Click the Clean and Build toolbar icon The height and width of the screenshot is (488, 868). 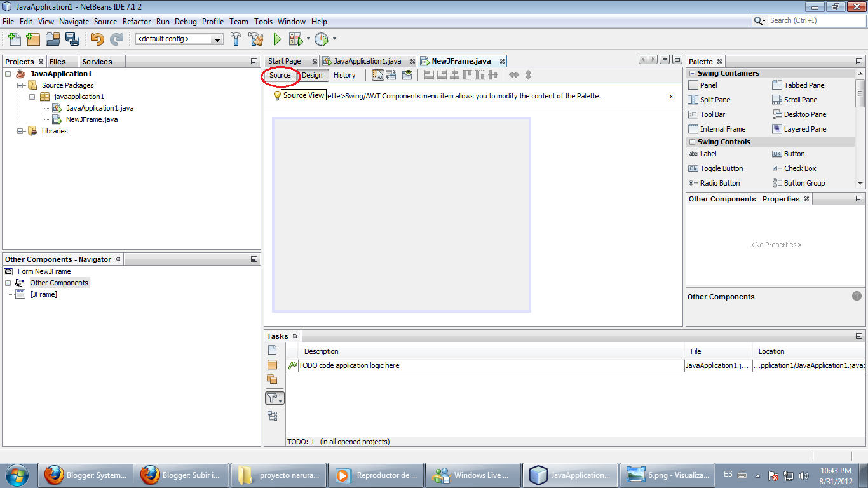pyautogui.click(x=255, y=39)
